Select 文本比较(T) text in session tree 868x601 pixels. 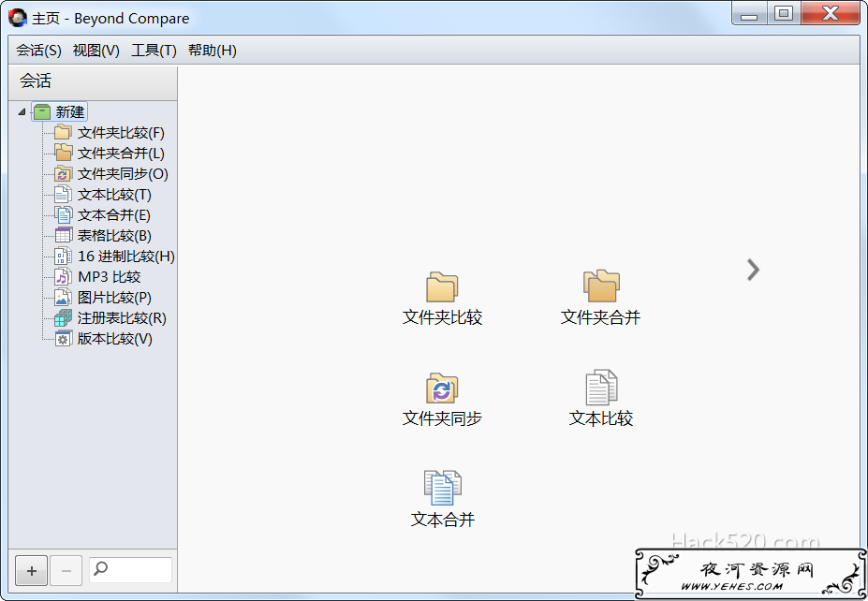point(114,195)
